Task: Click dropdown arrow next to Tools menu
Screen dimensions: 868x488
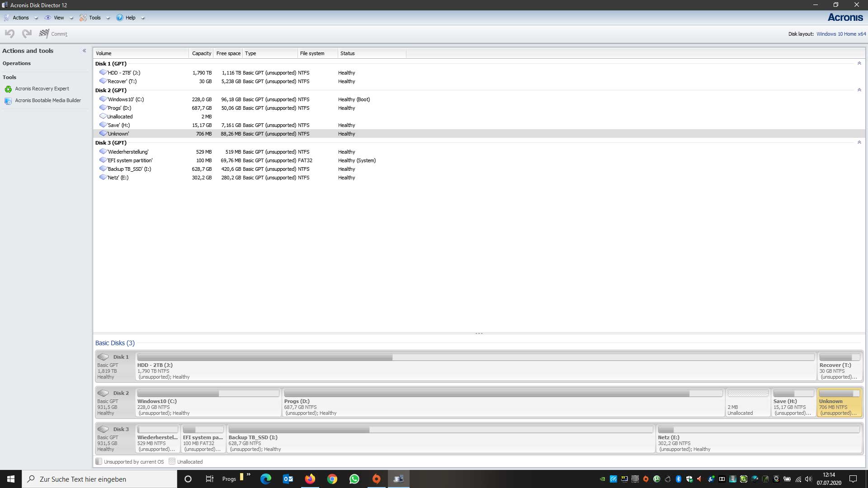Action: [x=108, y=18]
